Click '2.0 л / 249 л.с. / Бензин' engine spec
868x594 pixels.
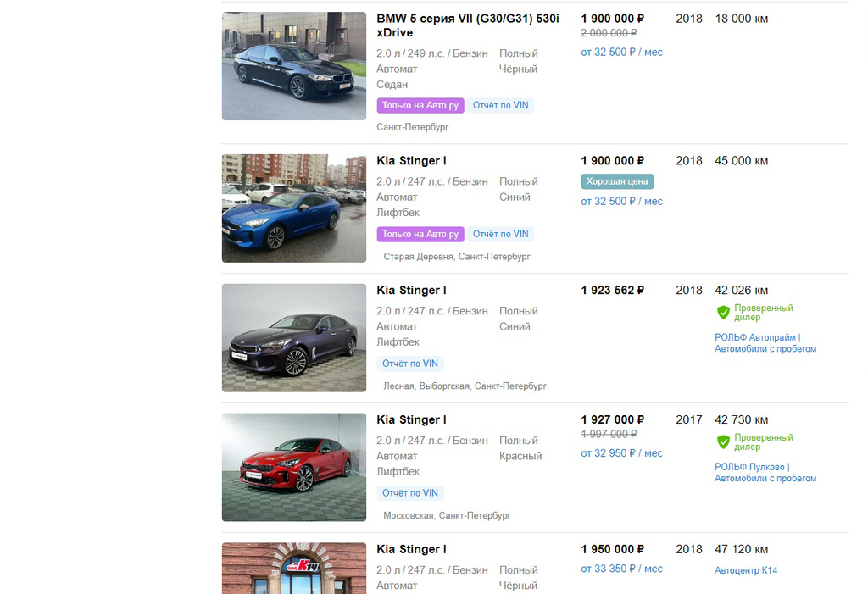pos(432,53)
